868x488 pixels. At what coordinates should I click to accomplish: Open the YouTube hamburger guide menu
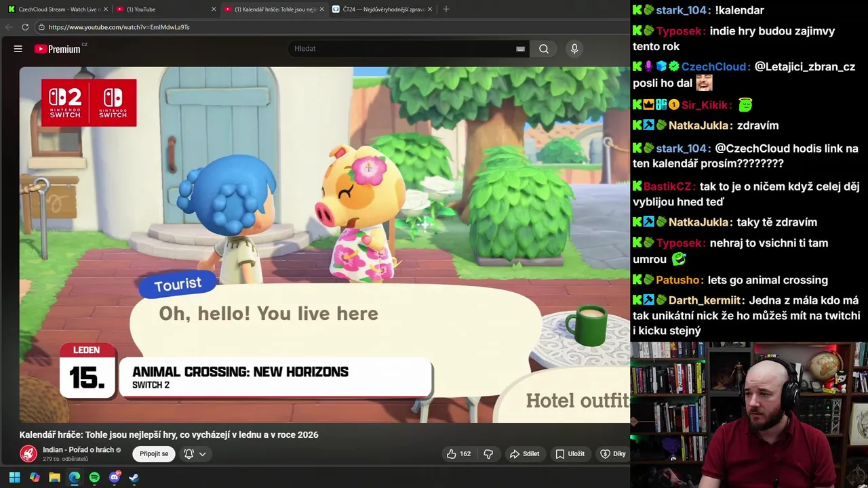click(x=18, y=49)
